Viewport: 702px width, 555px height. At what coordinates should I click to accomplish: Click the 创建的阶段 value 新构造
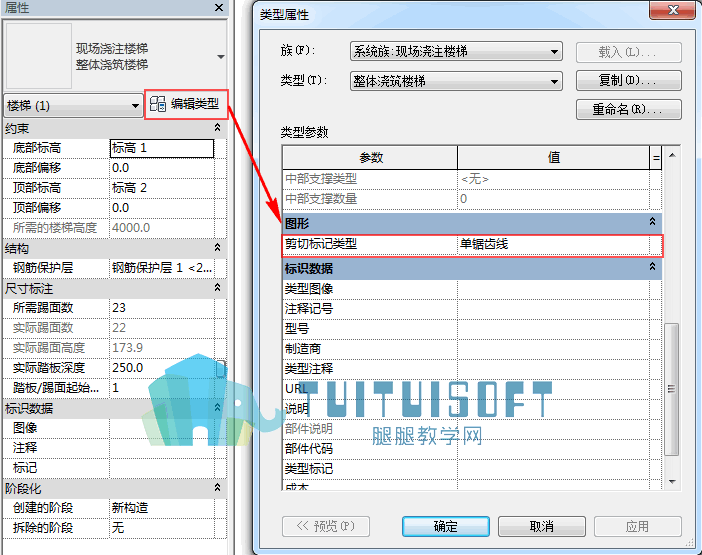pyautogui.click(x=162, y=508)
